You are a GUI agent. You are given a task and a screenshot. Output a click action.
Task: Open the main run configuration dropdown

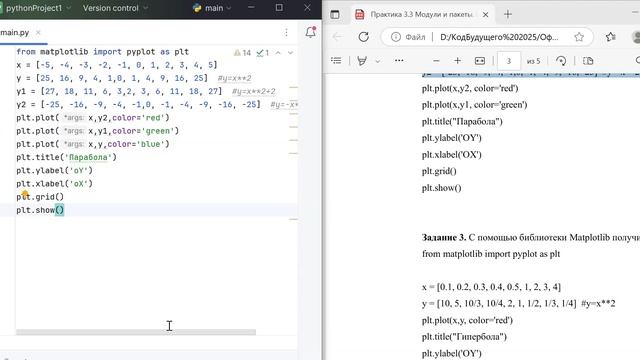[212, 8]
